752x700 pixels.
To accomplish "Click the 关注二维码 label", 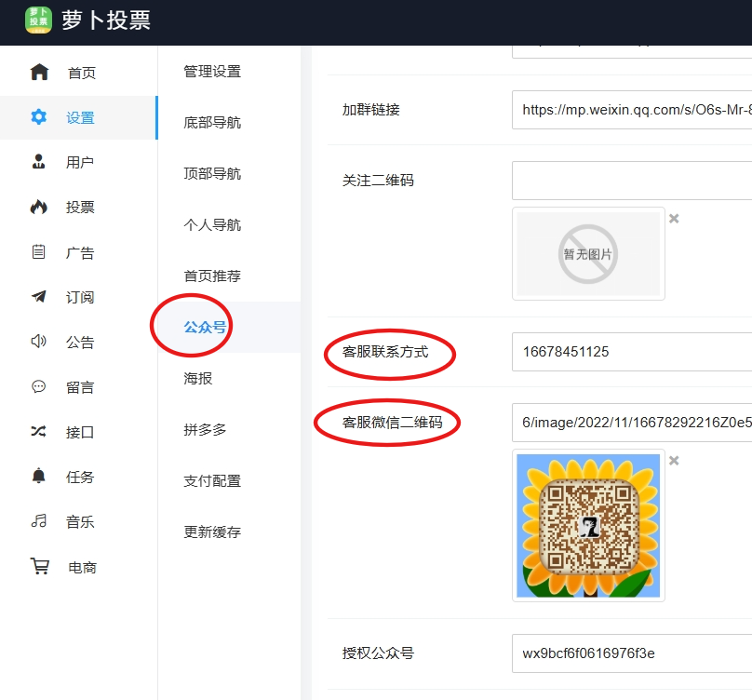I will [378, 181].
